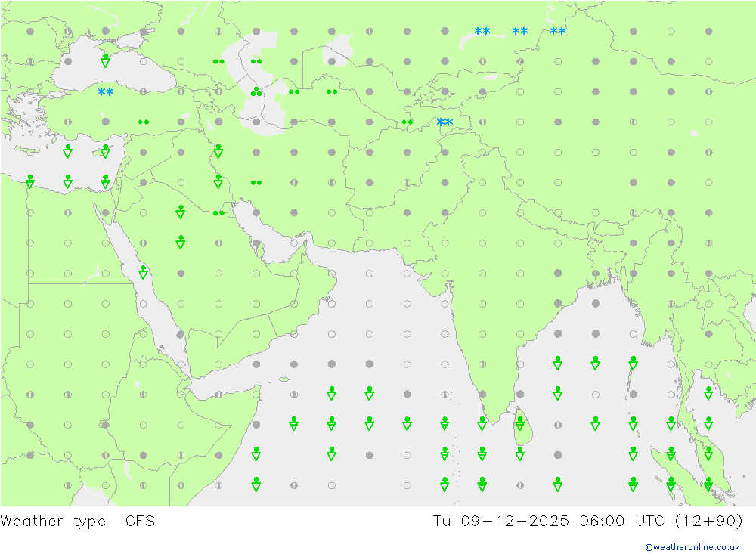
Task: Click the rain dots symbol in western Iran
Action: (256, 182)
